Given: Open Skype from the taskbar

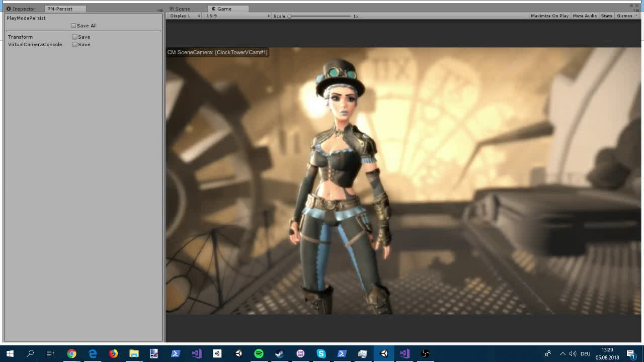Looking at the screenshot, I should click(x=321, y=353).
